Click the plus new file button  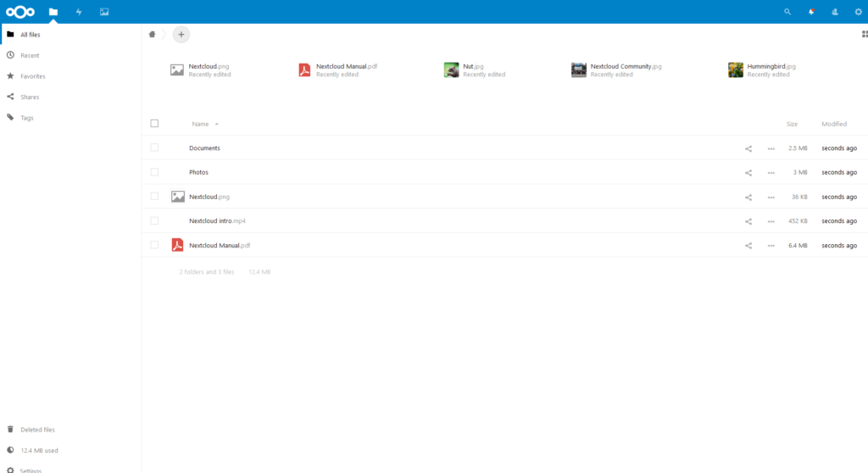click(181, 35)
